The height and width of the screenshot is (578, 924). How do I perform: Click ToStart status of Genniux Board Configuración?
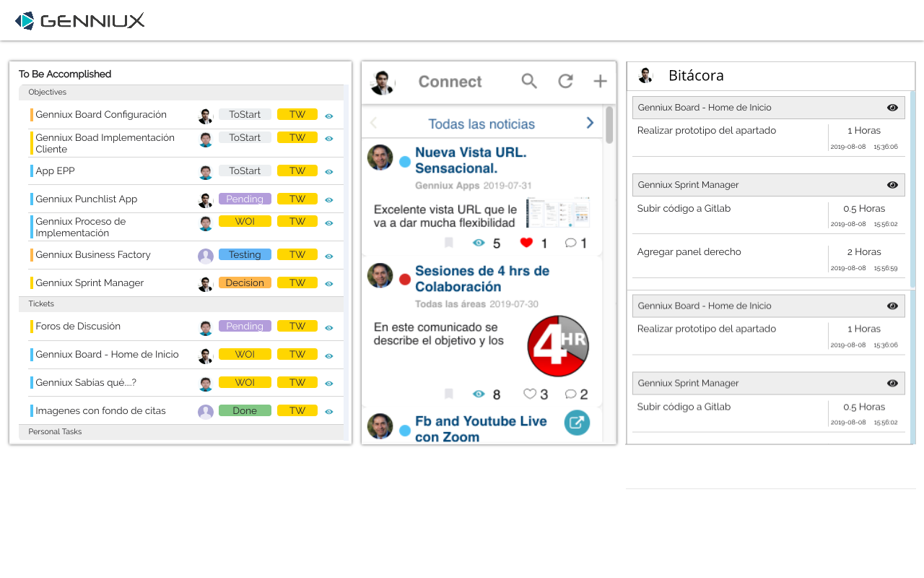245,114
